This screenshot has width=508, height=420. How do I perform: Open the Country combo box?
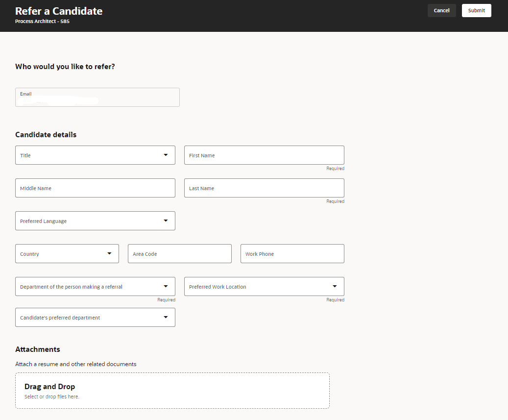(67, 253)
